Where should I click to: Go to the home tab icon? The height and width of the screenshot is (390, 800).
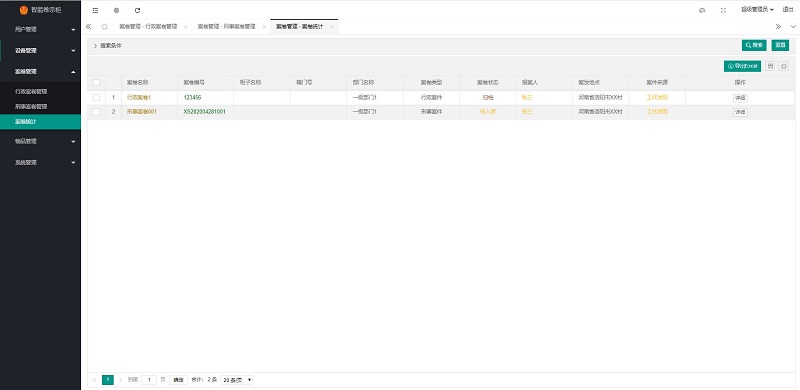click(x=105, y=27)
